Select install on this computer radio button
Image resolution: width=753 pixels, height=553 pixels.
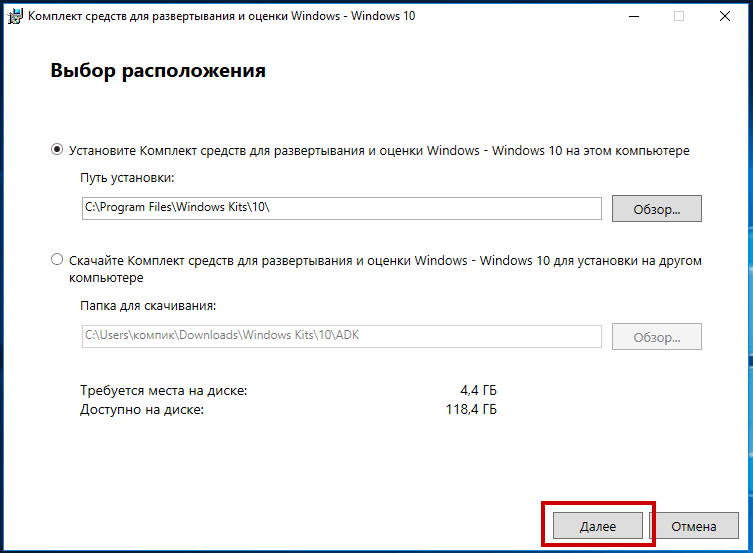click(x=57, y=149)
